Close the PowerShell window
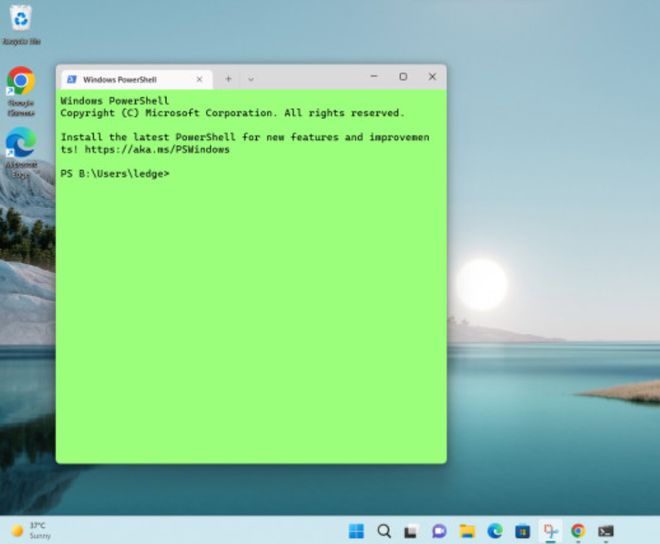Screen dimensions: 660x544 (x=432, y=76)
